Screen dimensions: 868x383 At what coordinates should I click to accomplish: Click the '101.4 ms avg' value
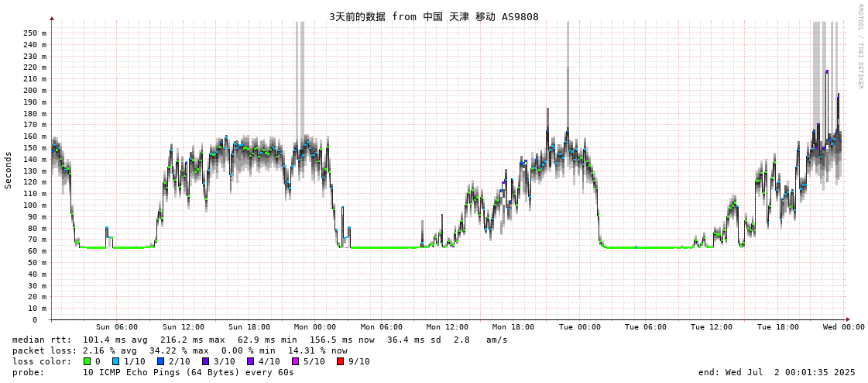[115, 340]
